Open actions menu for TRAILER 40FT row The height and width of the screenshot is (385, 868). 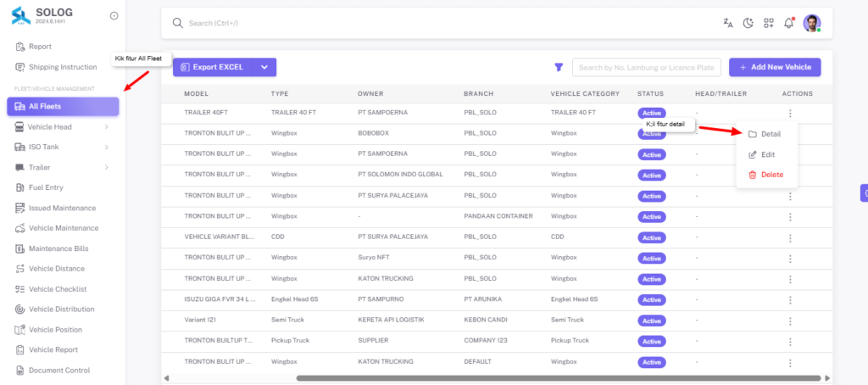[x=790, y=113]
